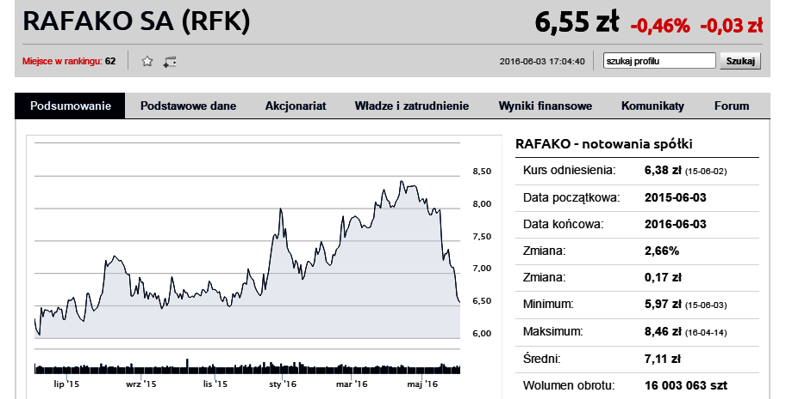The width and height of the screenshot is (786, 399).
Task: Click the volume bar chart below the price chart
Action: tap(247, 367)
